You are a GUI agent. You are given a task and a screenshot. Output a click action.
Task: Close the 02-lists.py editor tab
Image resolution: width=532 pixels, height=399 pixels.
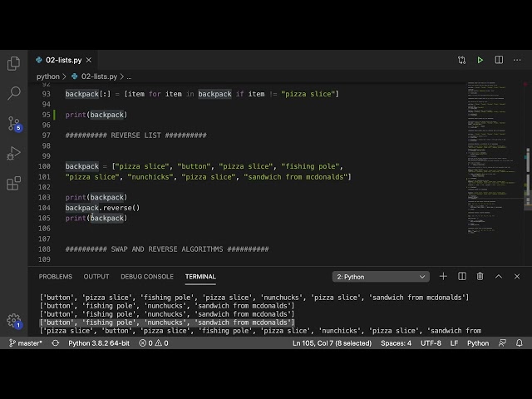click(x=89, y=60)
